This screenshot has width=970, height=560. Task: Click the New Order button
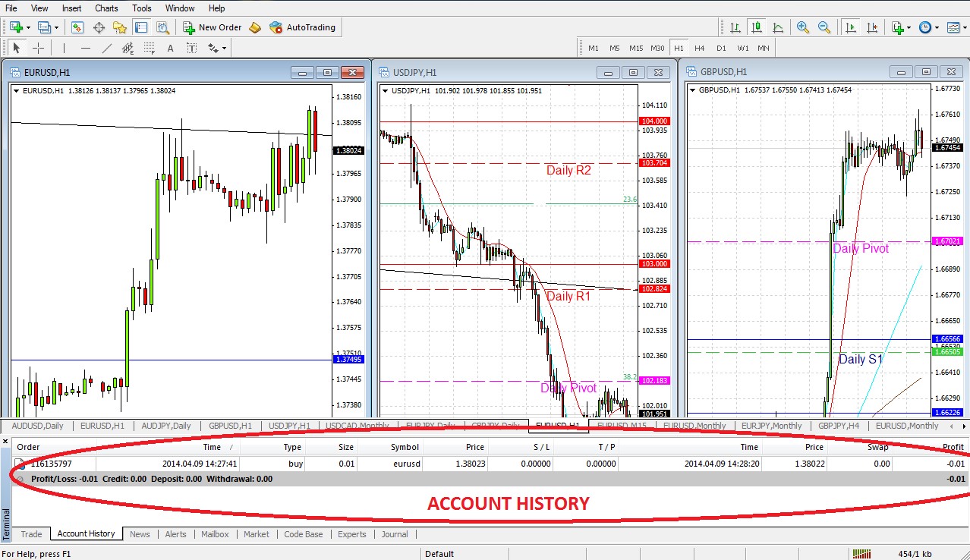coord(213,27)
